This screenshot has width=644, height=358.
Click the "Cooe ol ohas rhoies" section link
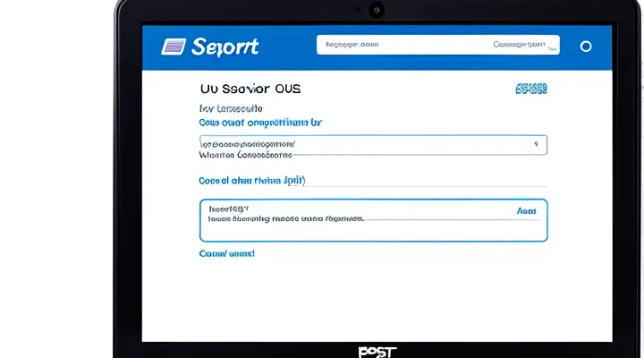252,180
